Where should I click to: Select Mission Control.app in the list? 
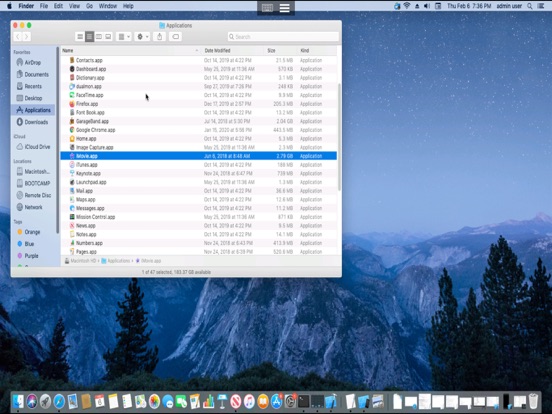click(x=199, y=217)
